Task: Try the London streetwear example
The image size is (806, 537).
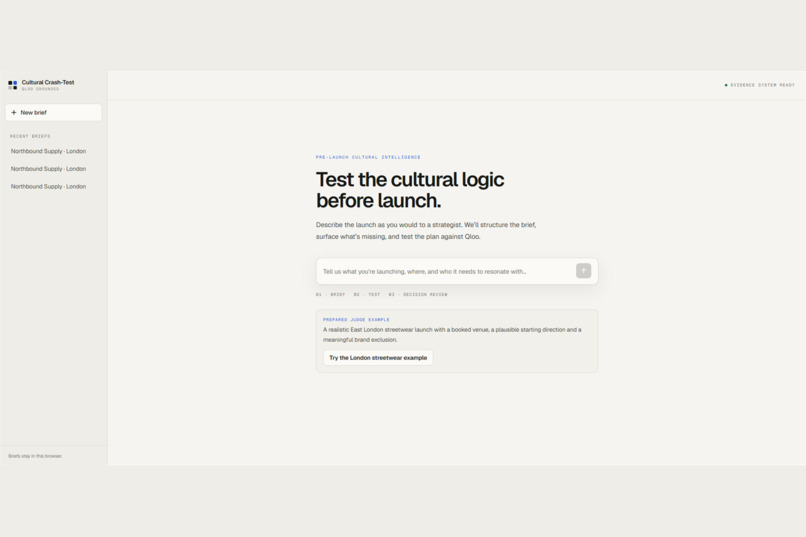Action: tap(378, 358)
